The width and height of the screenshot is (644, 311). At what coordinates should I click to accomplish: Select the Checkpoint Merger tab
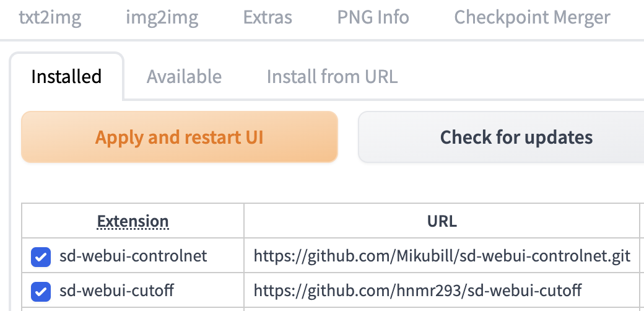[532, 17]
